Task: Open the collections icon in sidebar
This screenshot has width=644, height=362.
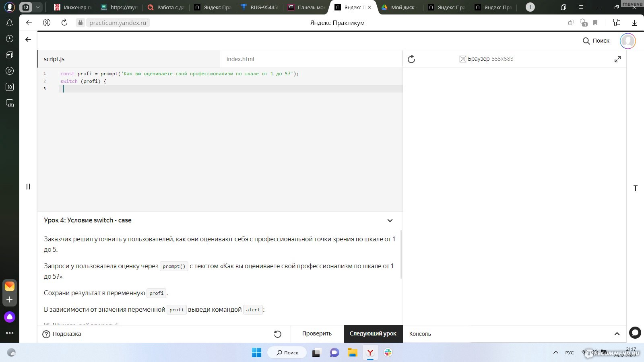Action: (x=10, y=55)
